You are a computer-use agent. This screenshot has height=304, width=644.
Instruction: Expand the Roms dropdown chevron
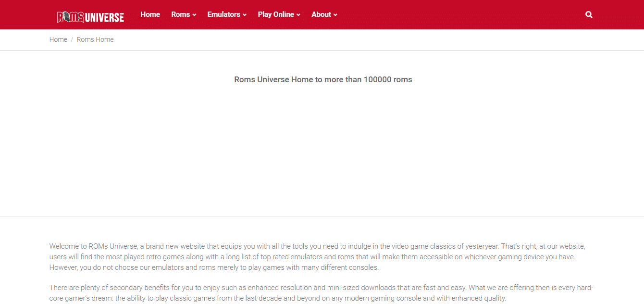click(194, 15)
